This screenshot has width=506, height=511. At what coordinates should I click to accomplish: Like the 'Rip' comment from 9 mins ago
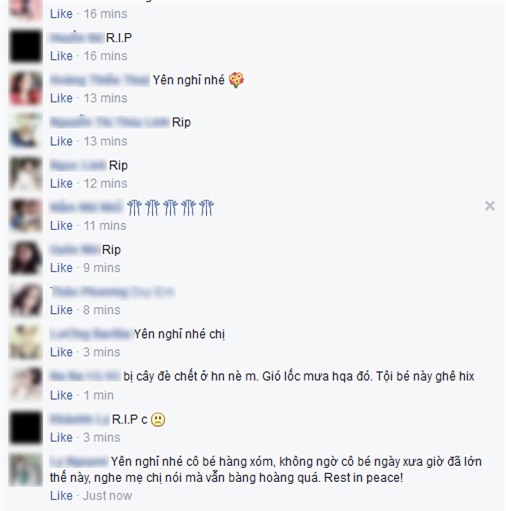(x=61, y=268)
